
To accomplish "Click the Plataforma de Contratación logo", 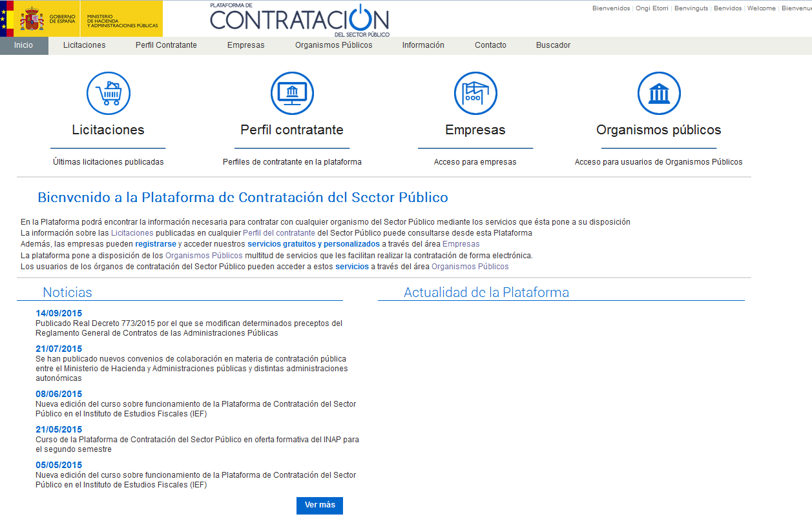I will click(300, 19).
